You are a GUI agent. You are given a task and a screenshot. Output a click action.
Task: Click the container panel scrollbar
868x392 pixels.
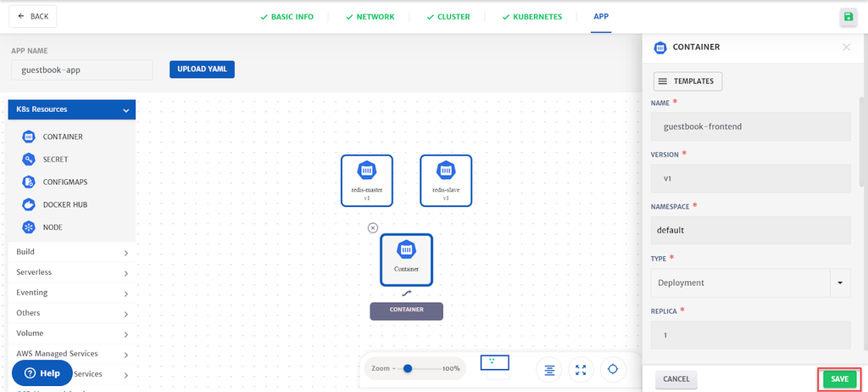coord(861,142)
